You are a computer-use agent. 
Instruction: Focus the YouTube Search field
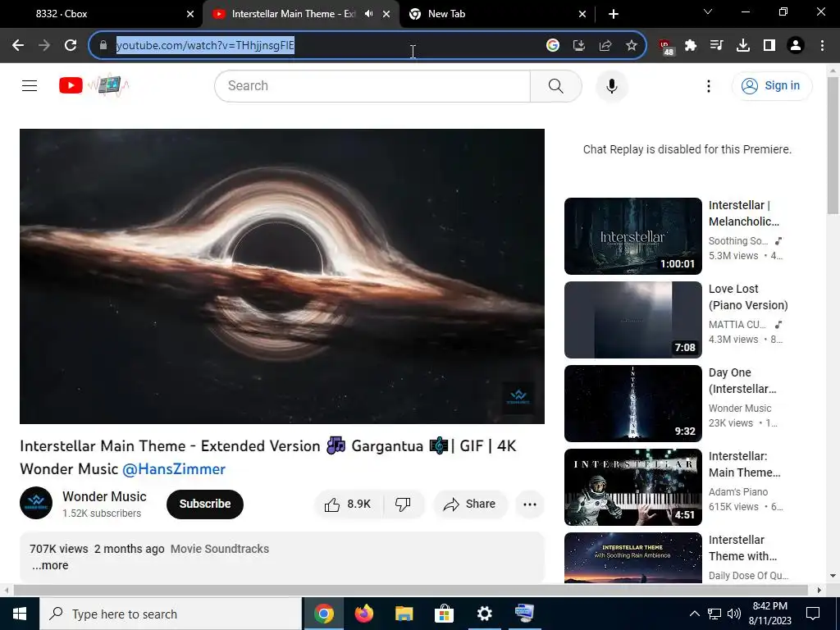pos(372,85)
